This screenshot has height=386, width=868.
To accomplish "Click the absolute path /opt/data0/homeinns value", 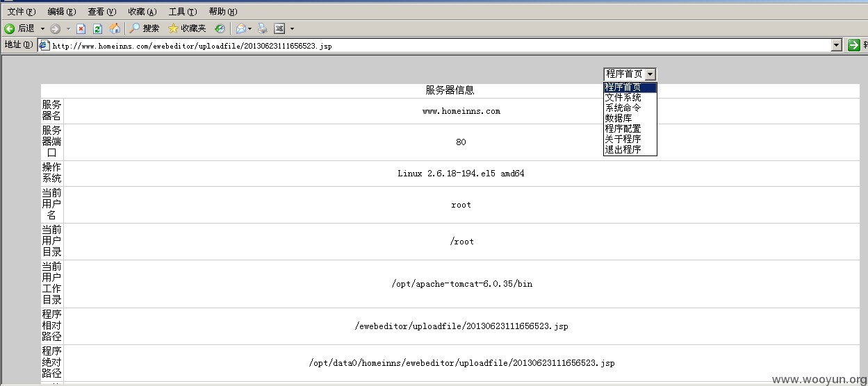I will 461,363.
